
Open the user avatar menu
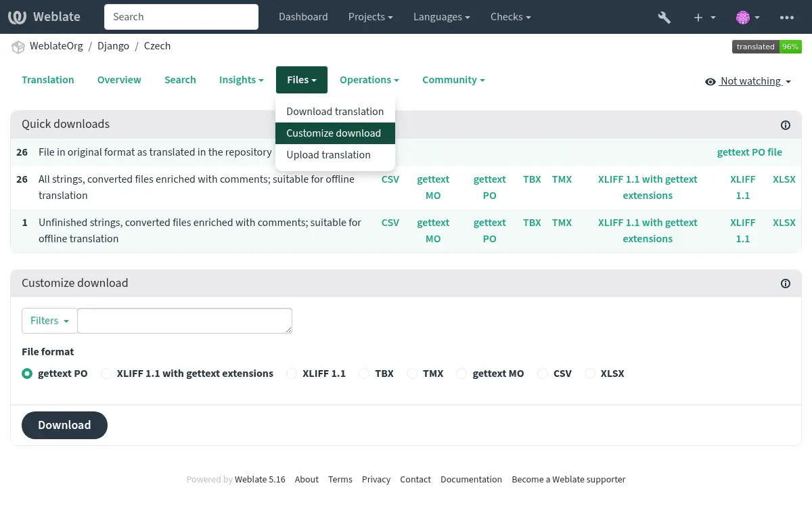[743, 17]
